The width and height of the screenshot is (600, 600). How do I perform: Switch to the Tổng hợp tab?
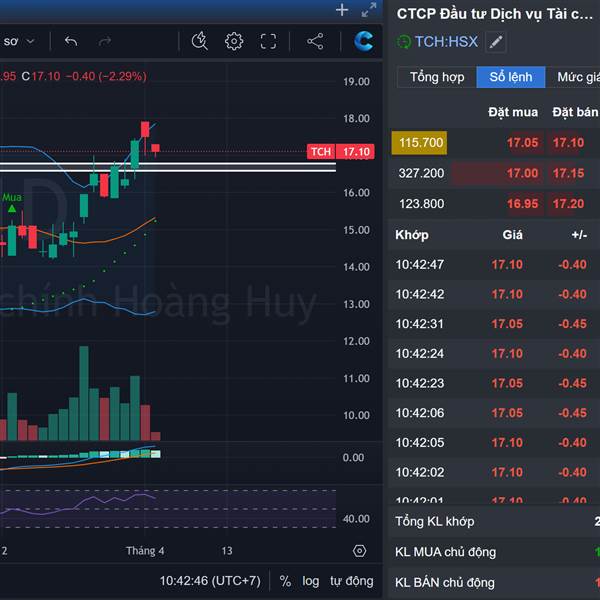[437, 77]
